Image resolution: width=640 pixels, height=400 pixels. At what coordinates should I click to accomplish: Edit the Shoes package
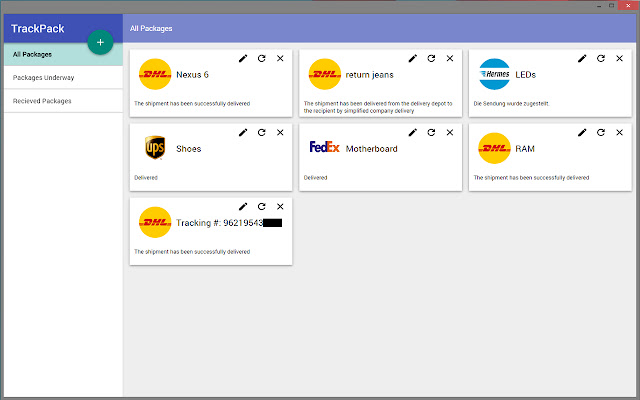coord(243,132)
